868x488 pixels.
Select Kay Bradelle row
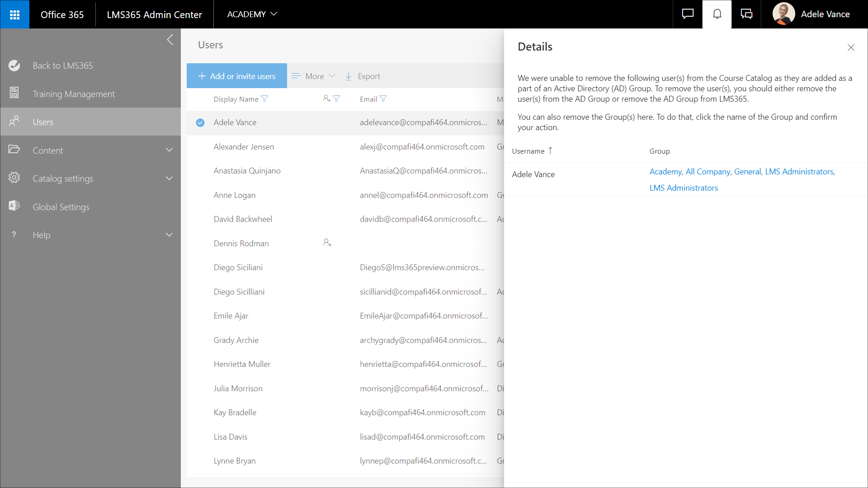[x=345, y=413]
